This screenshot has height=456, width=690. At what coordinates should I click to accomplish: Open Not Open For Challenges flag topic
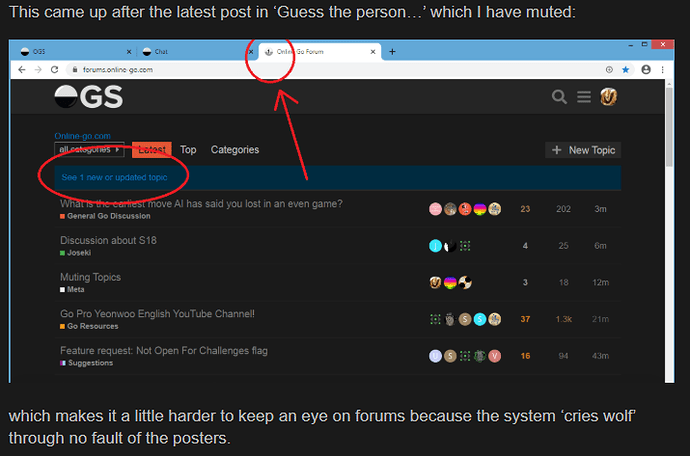pos(164,351)
